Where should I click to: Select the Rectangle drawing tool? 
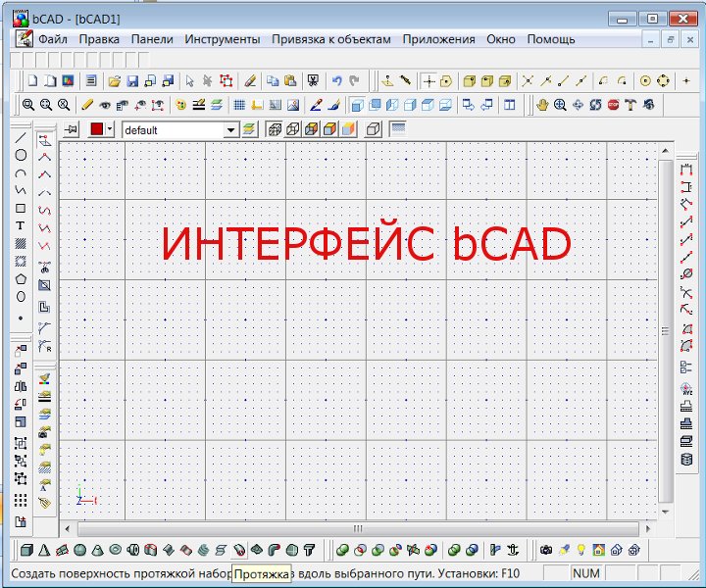(x=21, y=209)
